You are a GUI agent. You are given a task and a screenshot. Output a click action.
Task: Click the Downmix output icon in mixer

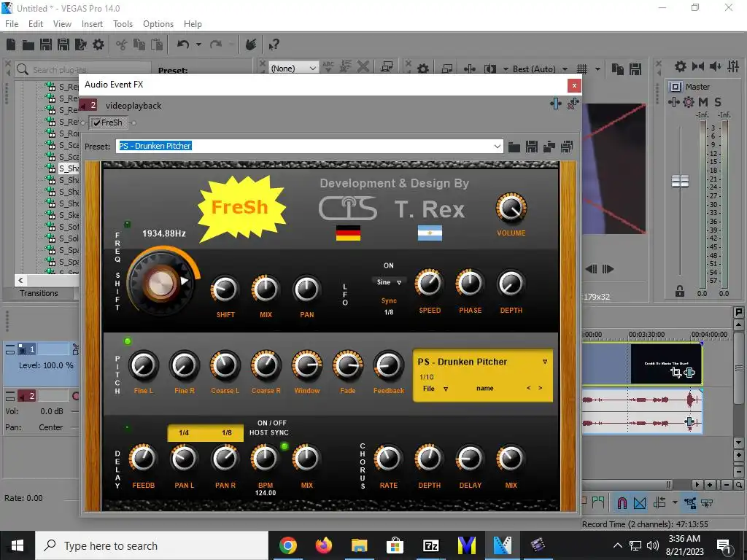point(698,66)
